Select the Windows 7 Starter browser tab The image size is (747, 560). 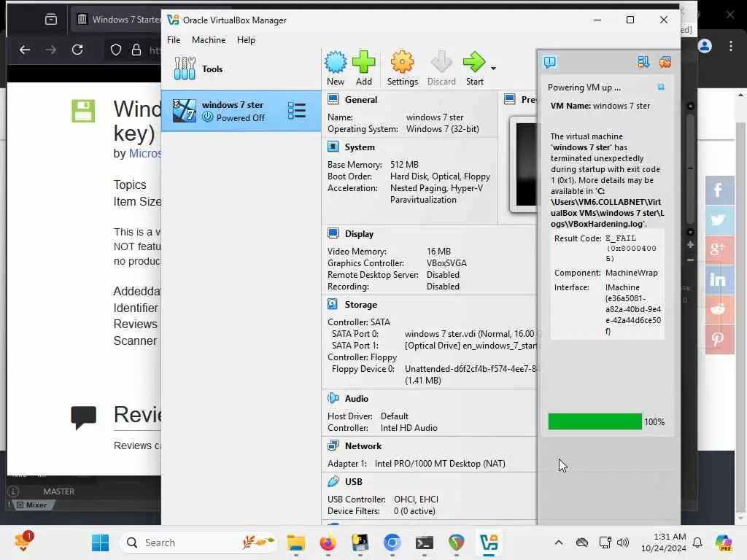coord(116,19)
